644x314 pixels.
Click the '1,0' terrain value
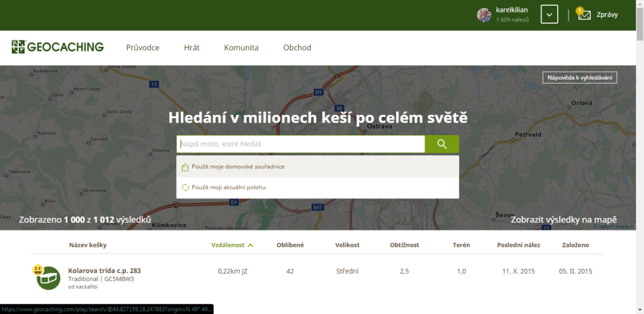461,271
